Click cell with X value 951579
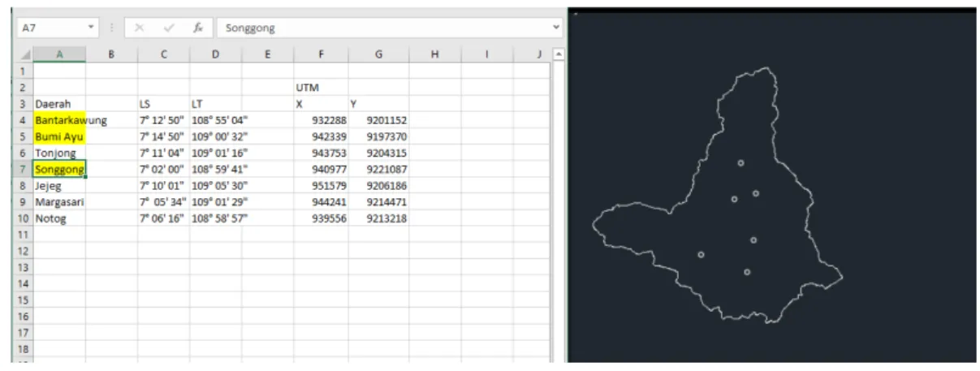The image size is (980, 371). coord(322,186)
